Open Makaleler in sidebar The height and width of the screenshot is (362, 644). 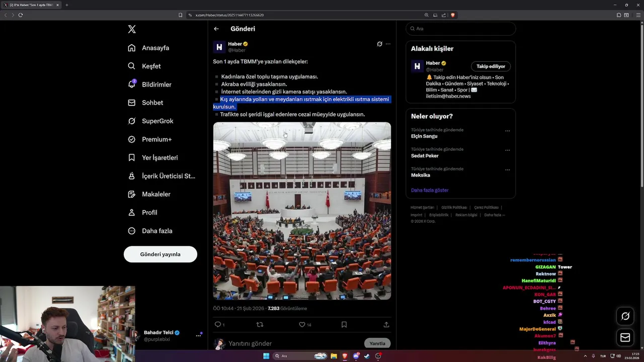[x=149, y=194]
